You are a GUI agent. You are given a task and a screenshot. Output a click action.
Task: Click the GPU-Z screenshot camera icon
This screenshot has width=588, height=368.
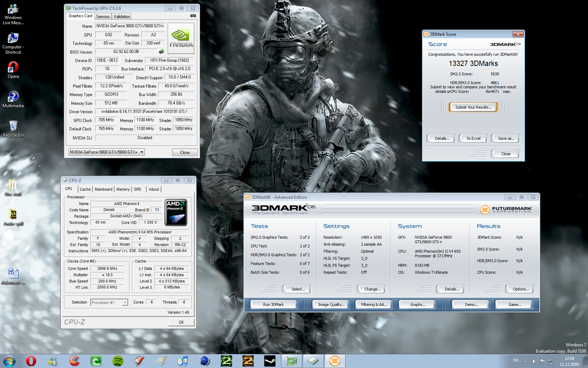193,16
